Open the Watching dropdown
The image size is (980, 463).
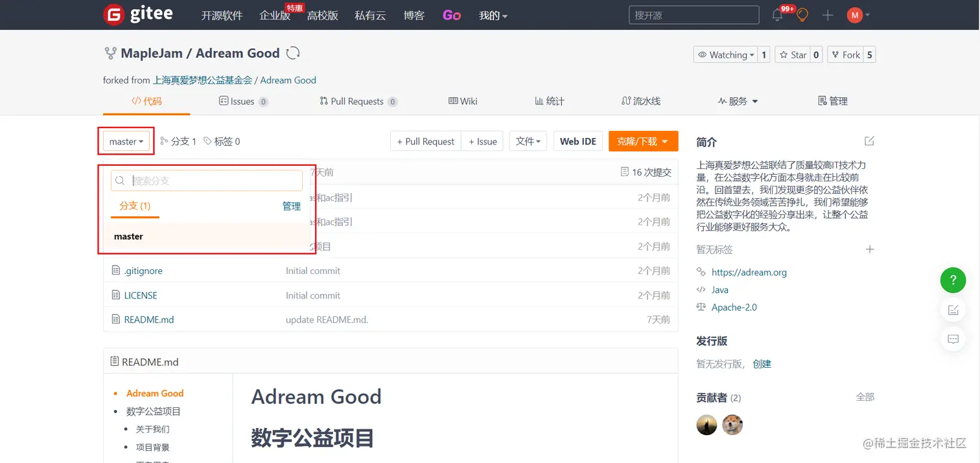pyautogui.click(x=725, y=55)
